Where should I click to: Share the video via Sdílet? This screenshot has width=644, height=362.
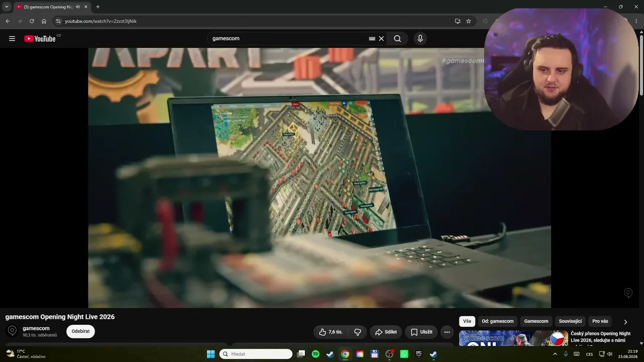pyautogui.click(x=386, y=332)
